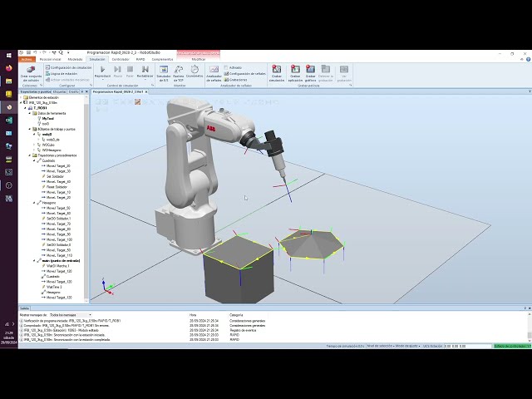Collapse the T_ROB1 tree node
This screenshot has height=399, width=532.
pos(26,108)
